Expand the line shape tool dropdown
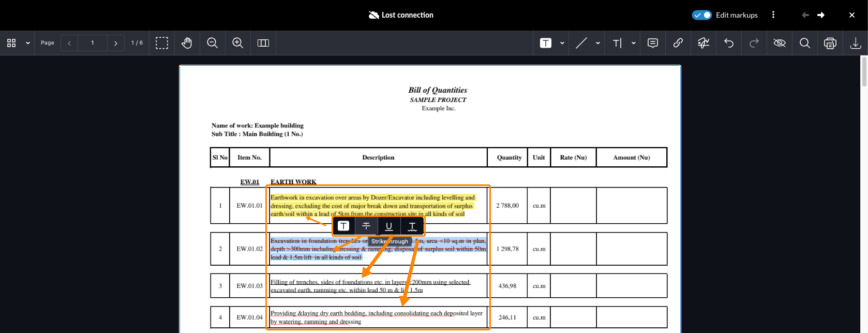 [598, 43]
